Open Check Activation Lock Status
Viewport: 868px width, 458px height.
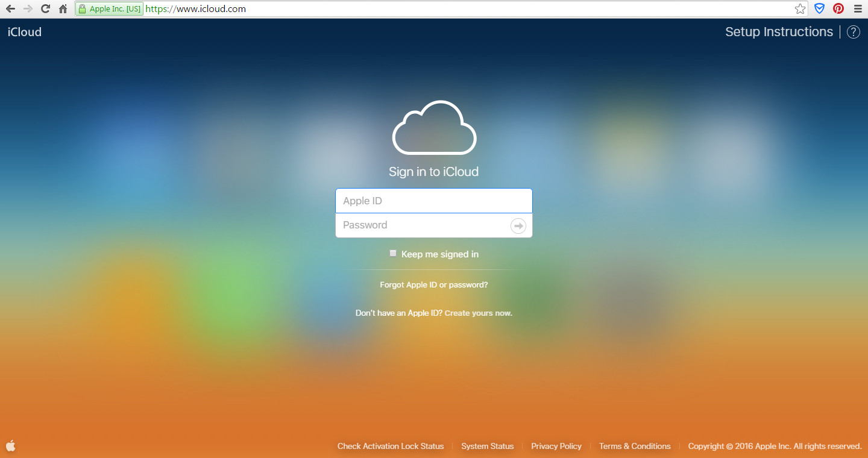[x=391, y=447]
